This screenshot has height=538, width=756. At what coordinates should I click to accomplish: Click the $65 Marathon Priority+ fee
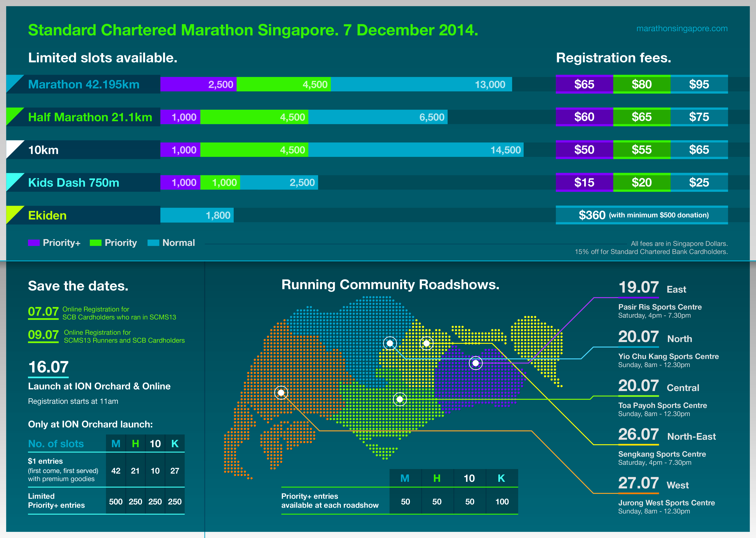click(x=584, y=84)
